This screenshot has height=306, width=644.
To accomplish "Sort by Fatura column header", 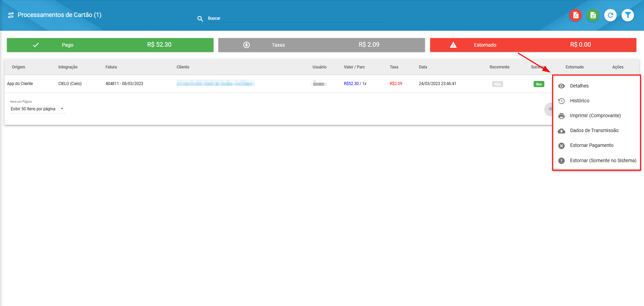I will (x=111, y=67).
